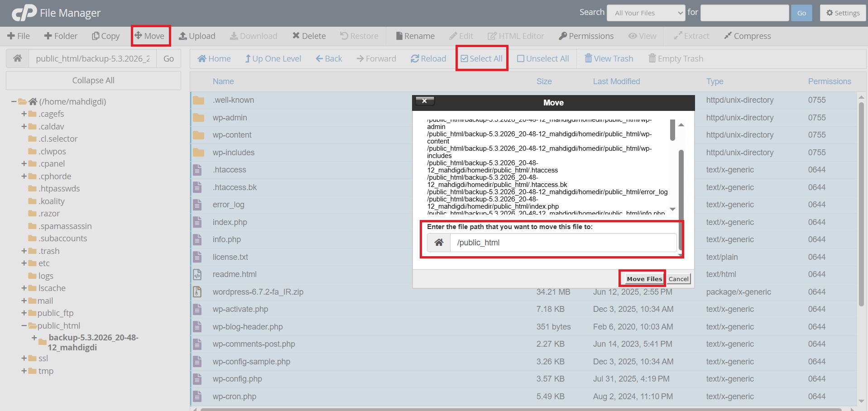Click the Reload files icon
This screenshot has height=411, width=868.
[415, 58]
